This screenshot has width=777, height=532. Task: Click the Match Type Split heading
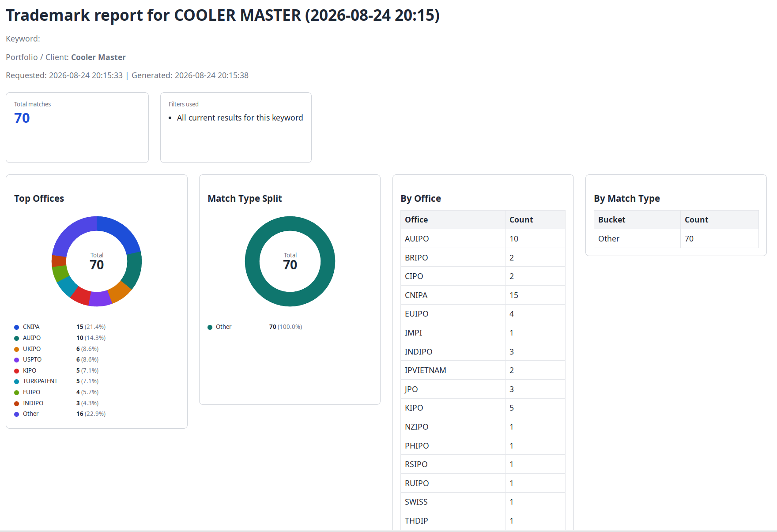pyautogui.click(x=245, y=199)
